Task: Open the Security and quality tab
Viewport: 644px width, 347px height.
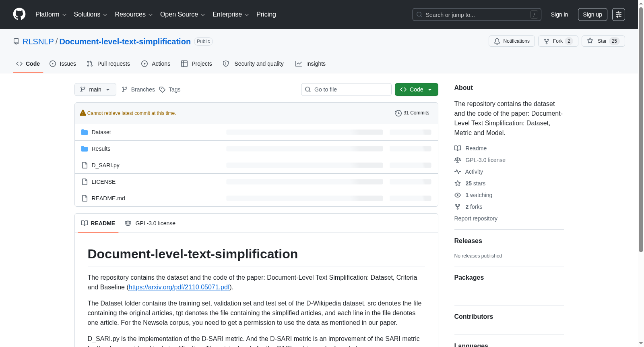Action: (253, 64)
